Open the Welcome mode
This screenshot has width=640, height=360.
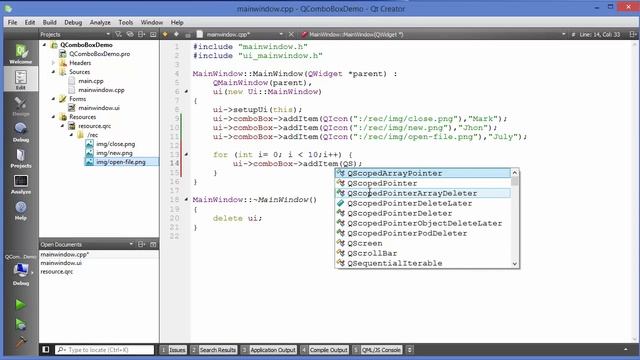pos(21,54)
